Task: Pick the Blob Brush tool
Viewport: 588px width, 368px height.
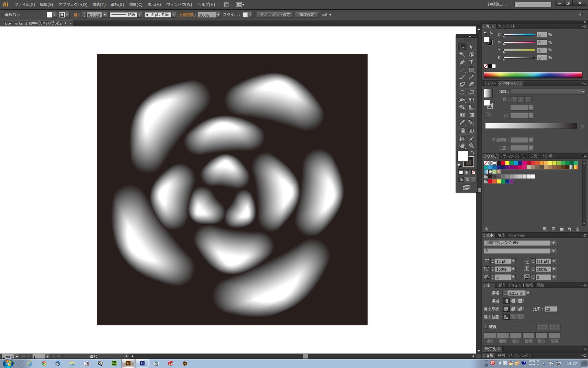Action: click(462, 84)
